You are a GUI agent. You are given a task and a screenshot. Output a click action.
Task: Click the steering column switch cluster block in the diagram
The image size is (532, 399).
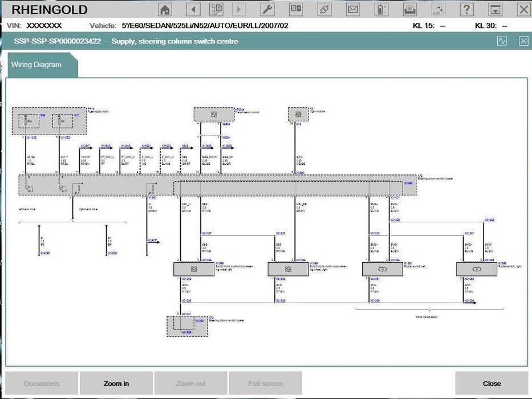tap(217, 185)
